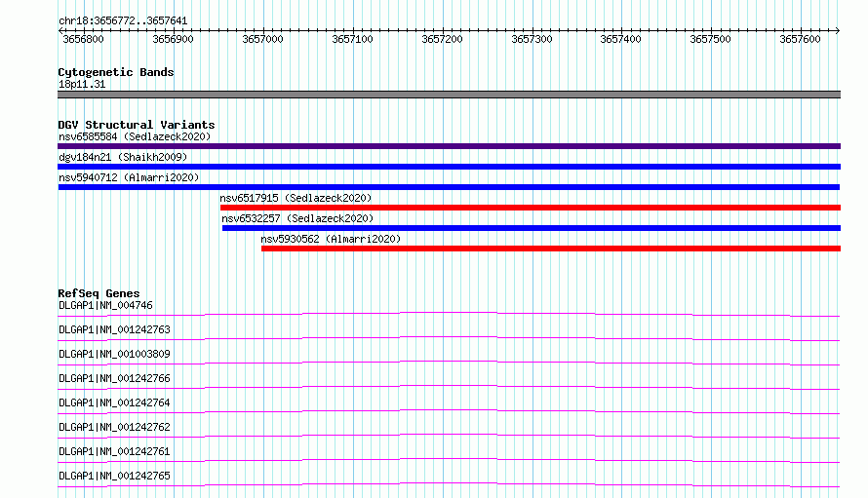Screen dimensions: 868x498
Task: Click the gray 18p11.31 cytogenetic band bar
Action: pyautogui.click(x=449, y=95)
